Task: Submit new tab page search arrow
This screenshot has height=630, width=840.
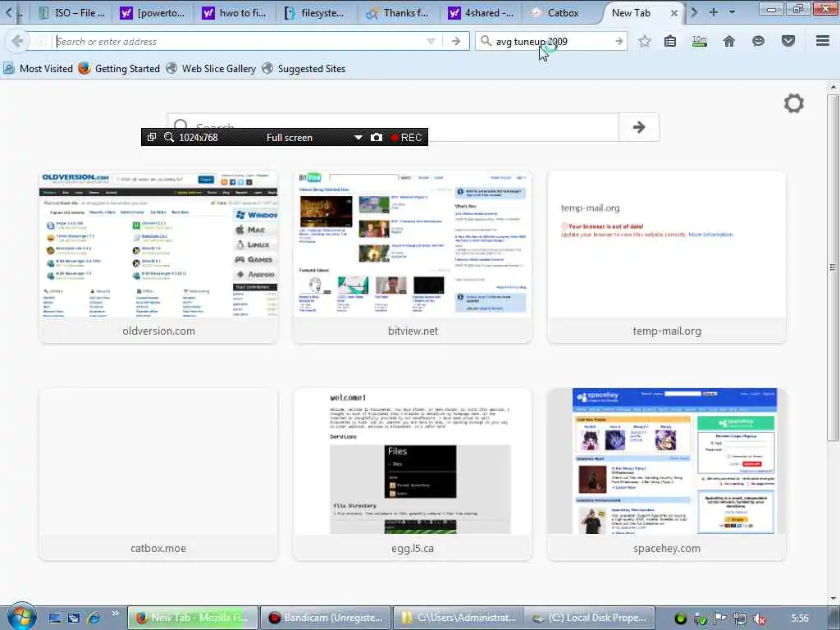Action: [638, 127]
